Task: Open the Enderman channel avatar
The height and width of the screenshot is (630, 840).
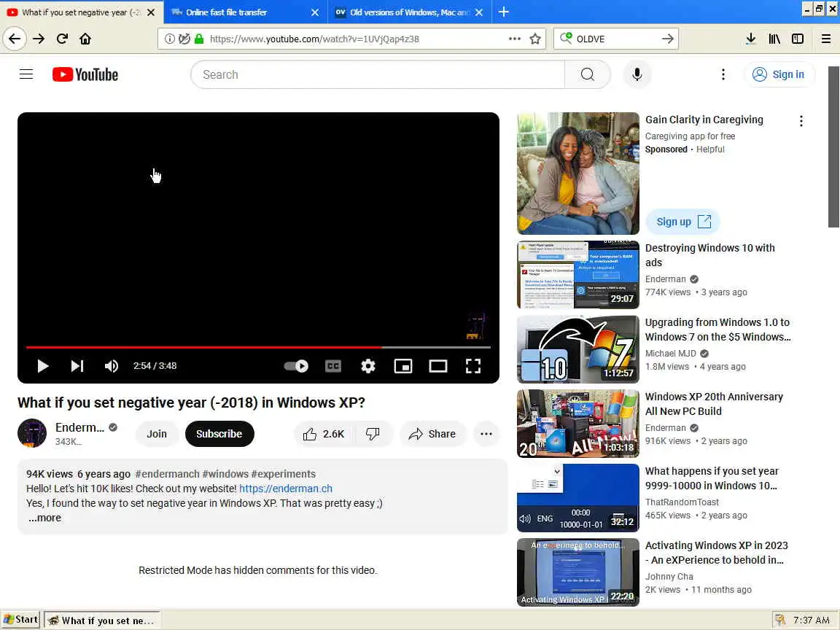Action: point(32,433)
